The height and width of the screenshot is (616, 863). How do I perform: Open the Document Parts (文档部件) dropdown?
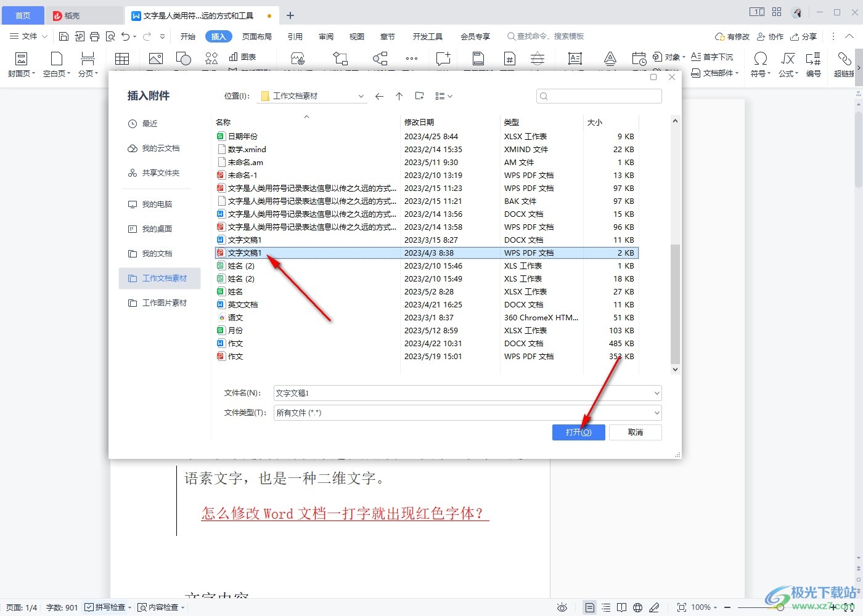[715, 73]
